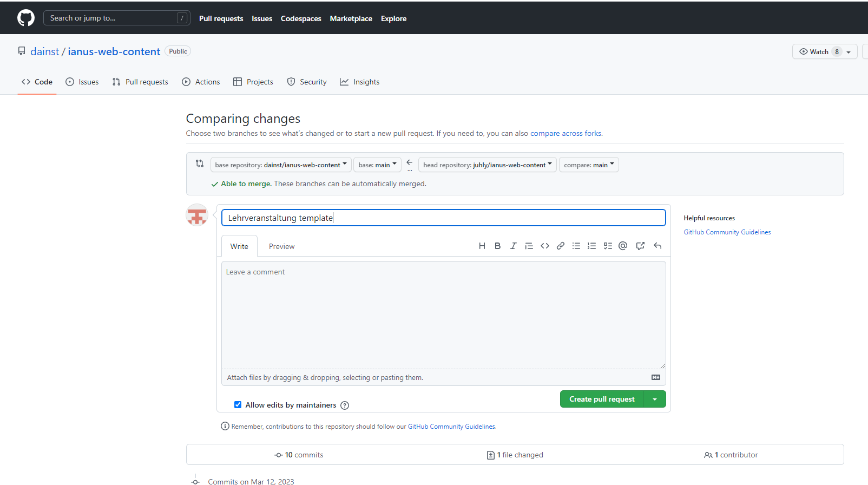This screenshot has height=485, width=868.
Task: Open the Allow edits help icon
Action: pos(345,405)
